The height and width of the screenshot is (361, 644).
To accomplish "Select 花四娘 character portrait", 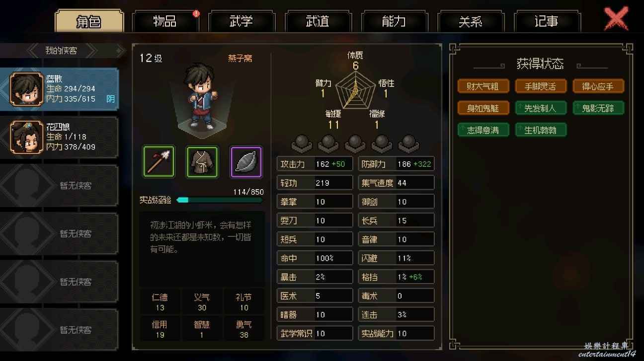I will pos(27,137).
